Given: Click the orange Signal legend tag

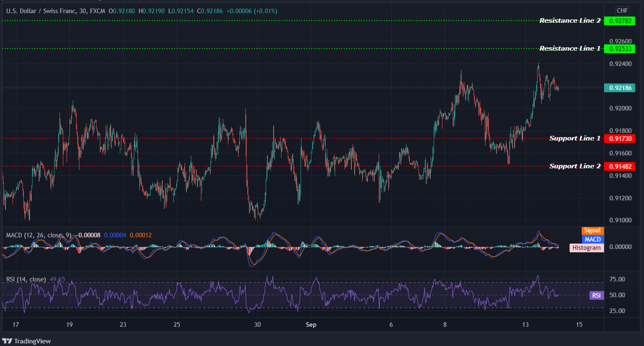Looking at the screenshot, I should point(592,230).
